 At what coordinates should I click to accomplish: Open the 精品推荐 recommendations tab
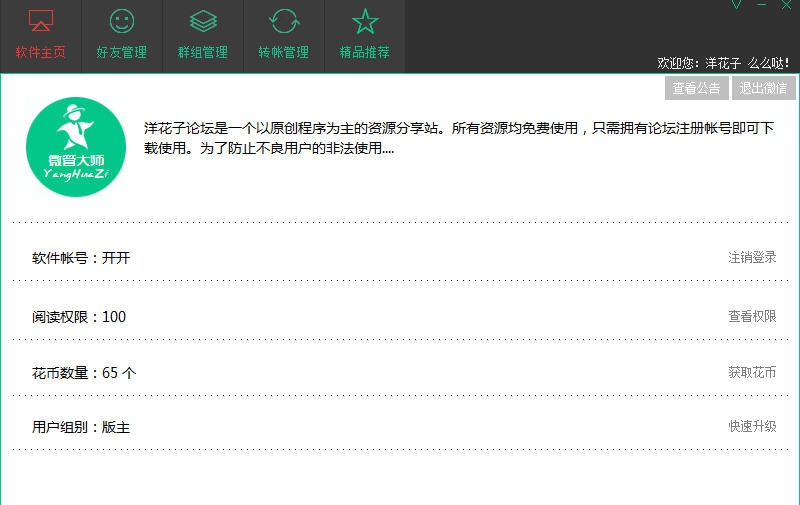(x=365, y=36)
